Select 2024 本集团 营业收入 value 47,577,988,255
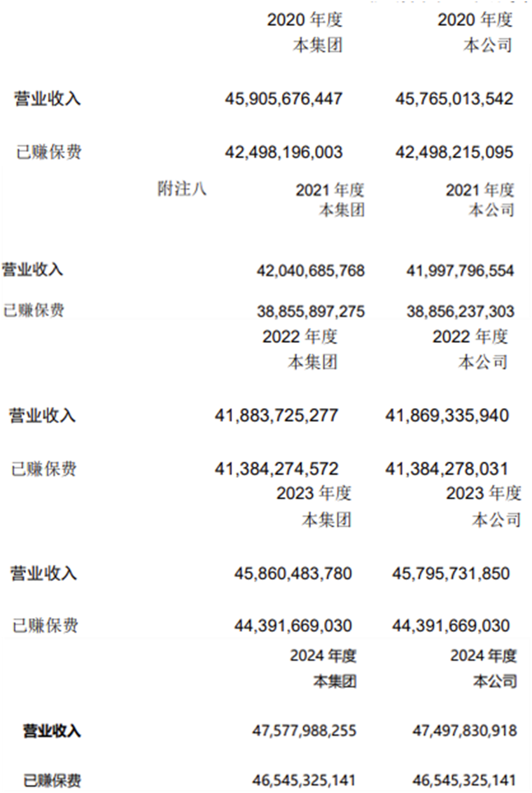 pyautogui.click(x=304, y=731)
